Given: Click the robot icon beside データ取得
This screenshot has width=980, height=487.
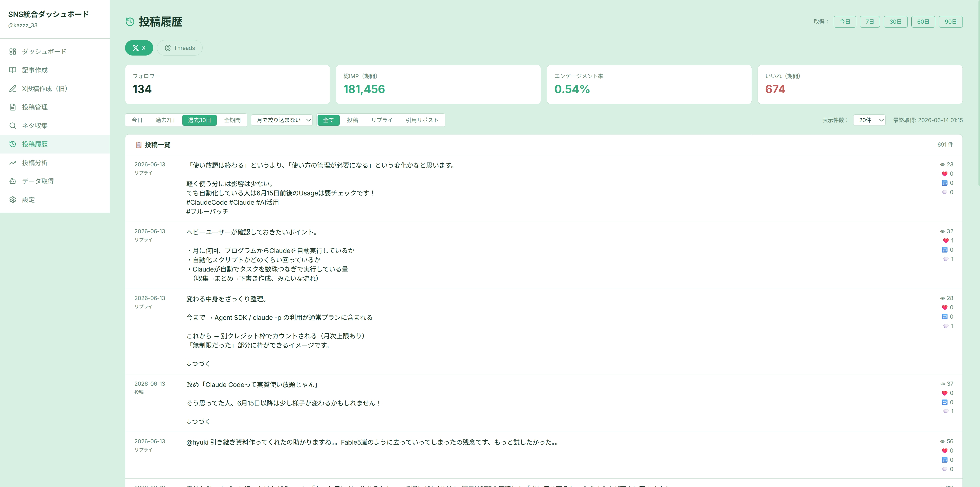Looking at the screenshot, I should [x=13, y=181].
